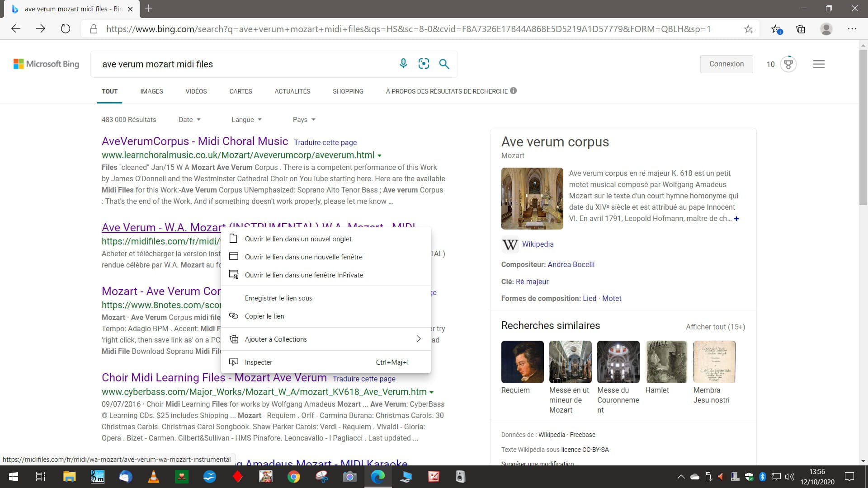Reload the Bing search page
Viewport: 868px width, 488px height.
[x=66, y=29]
